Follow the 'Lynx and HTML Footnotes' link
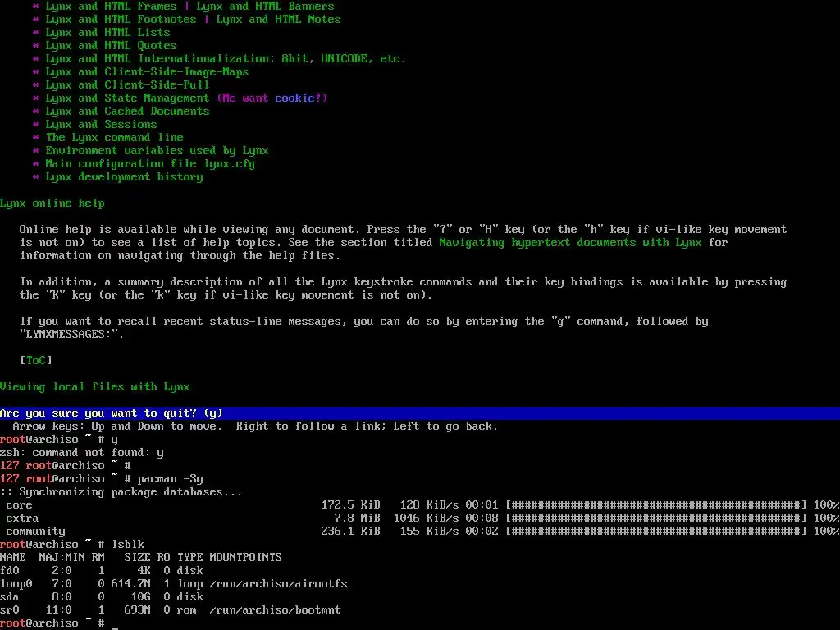 [121, 20]
